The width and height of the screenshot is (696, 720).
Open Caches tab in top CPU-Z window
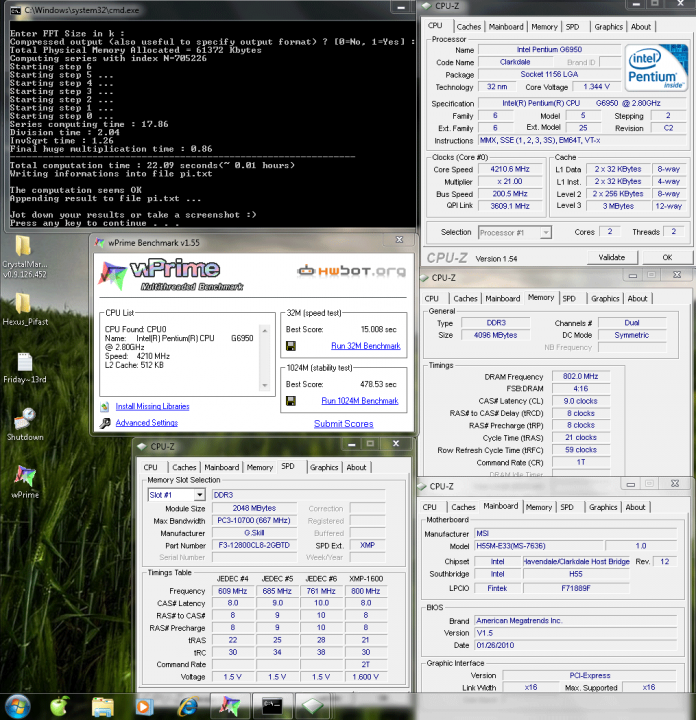coord(469,27)
